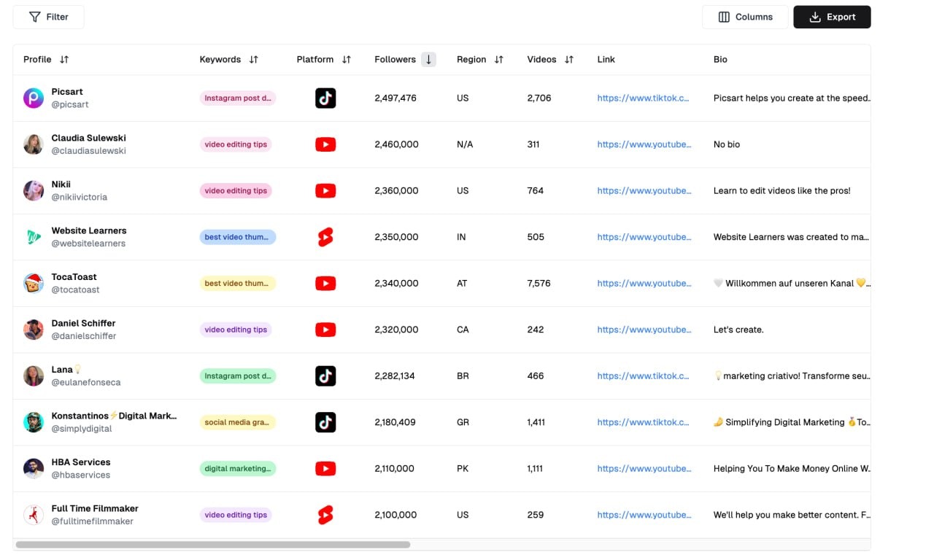Open Daniel Schiffer profile avatar
This screenshot has height=560, width=934.
(34, 330)
